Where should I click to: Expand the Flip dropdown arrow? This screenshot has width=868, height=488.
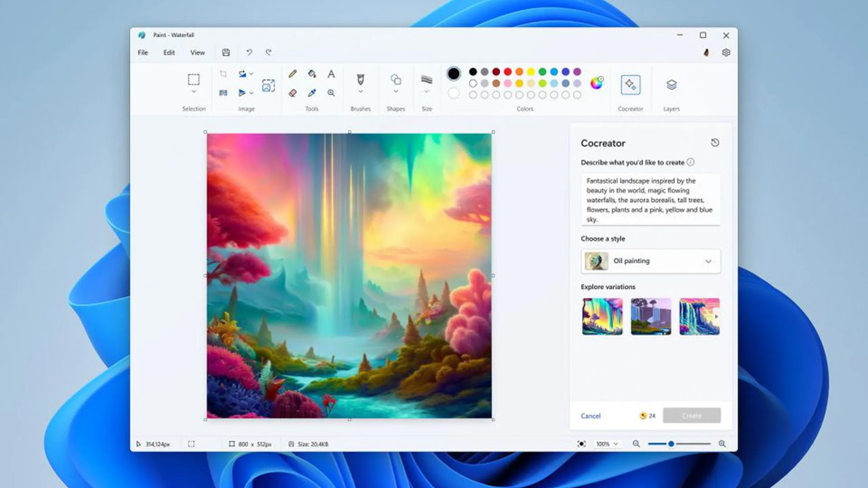point(251,93)
